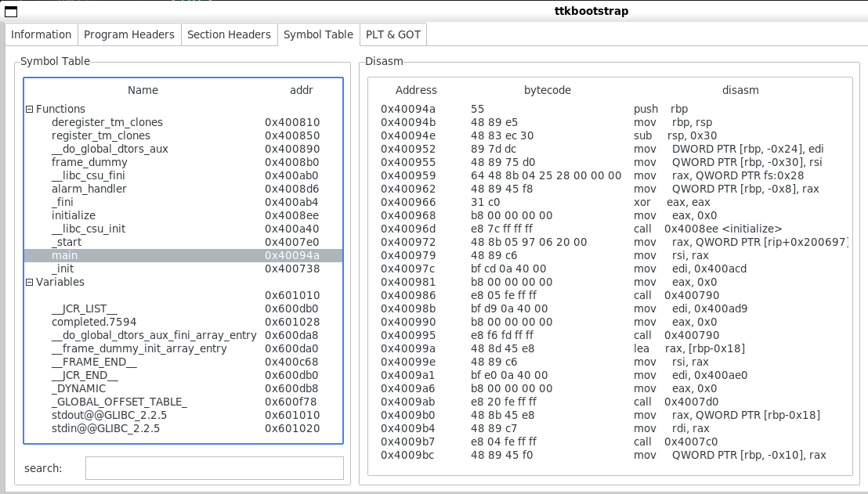This screenshot has height=494, width=868.
Task: Select the deregister_tm_clones function
Action: (x=183, y=122)
